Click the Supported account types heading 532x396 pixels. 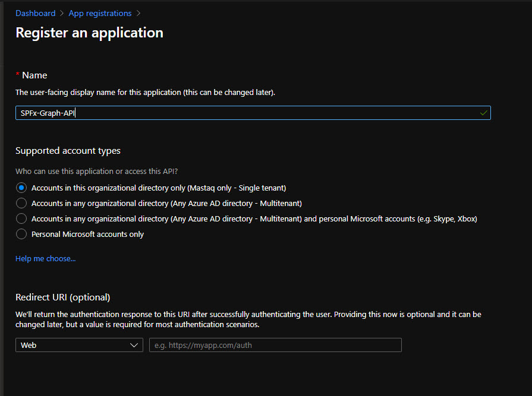(x=68, y=151)
